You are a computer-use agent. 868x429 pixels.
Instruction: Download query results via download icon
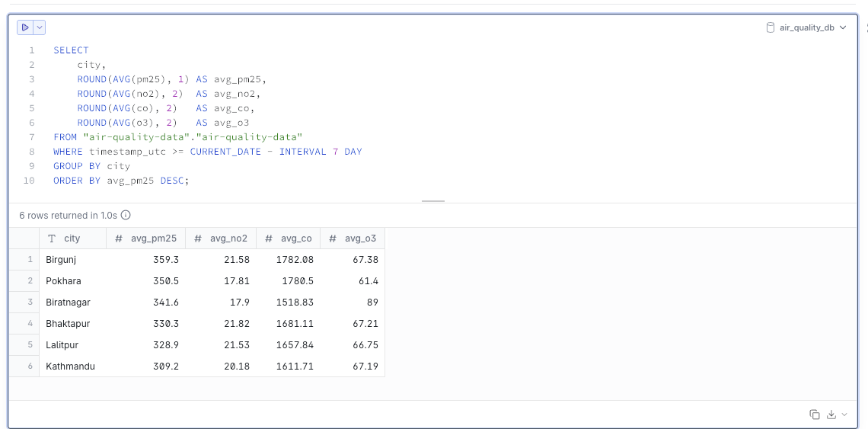pyautogui.click(x=831, y=415)
